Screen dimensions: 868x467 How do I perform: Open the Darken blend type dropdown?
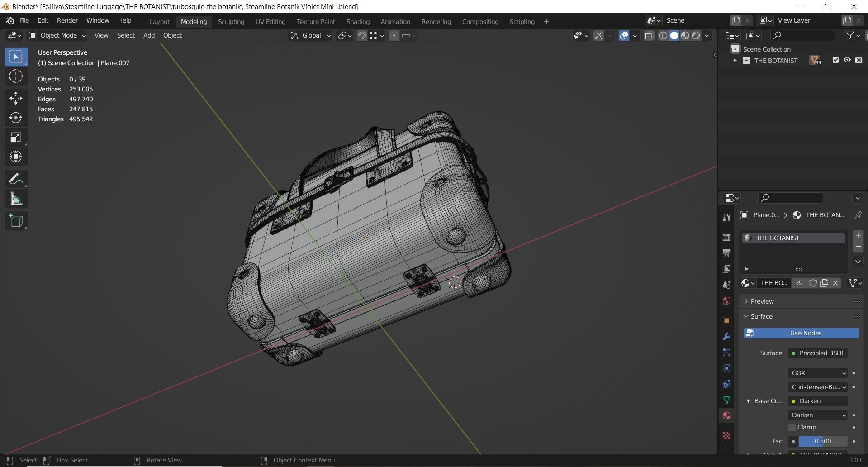(x=818, y=415)
